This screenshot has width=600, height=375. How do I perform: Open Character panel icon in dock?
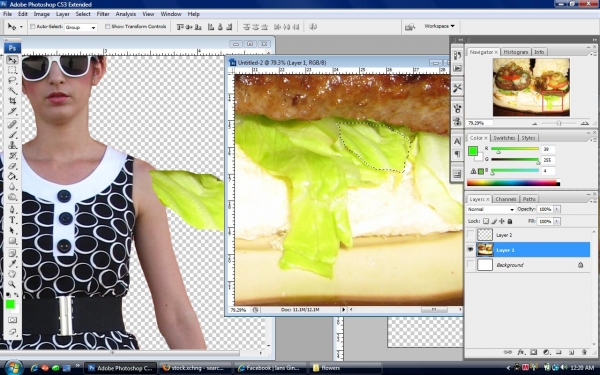(x=457, y=142)
